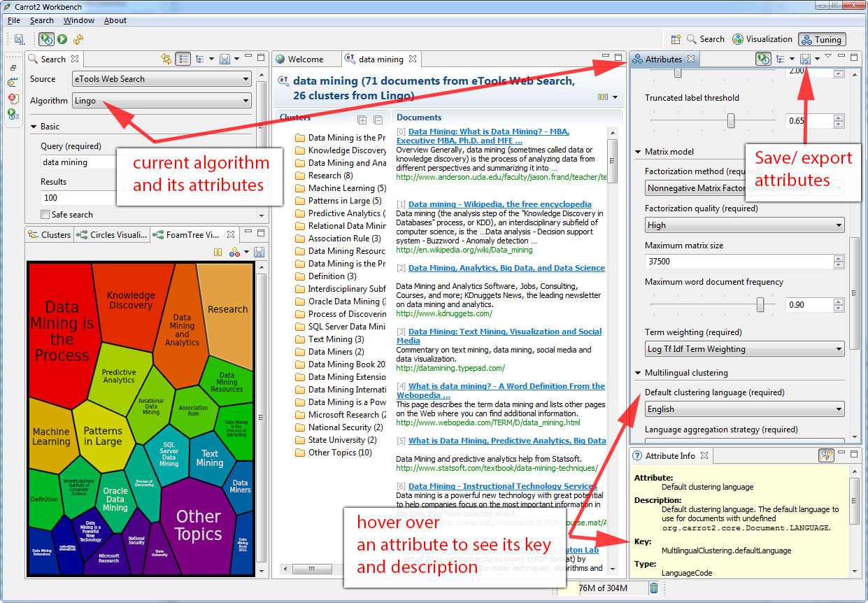Image resolution: width=868 pixels, height=603 pixels.
Task: Click save icon in FoamTree panel toolbar
Action: tap(259, 252)
